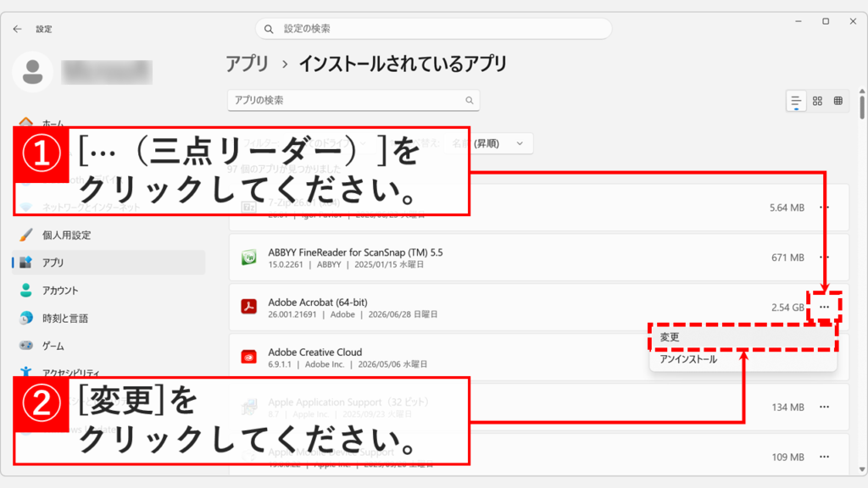Click the 5.64 MB size value
Viewport: 868px width, 488px height.
[x=787, y=208]
